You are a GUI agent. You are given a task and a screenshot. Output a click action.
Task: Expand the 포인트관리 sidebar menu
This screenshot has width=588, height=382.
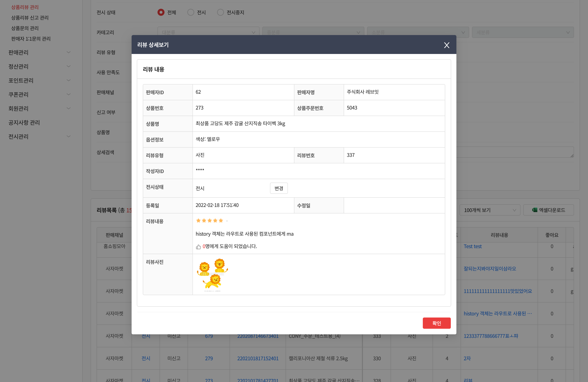click(40, 80)
